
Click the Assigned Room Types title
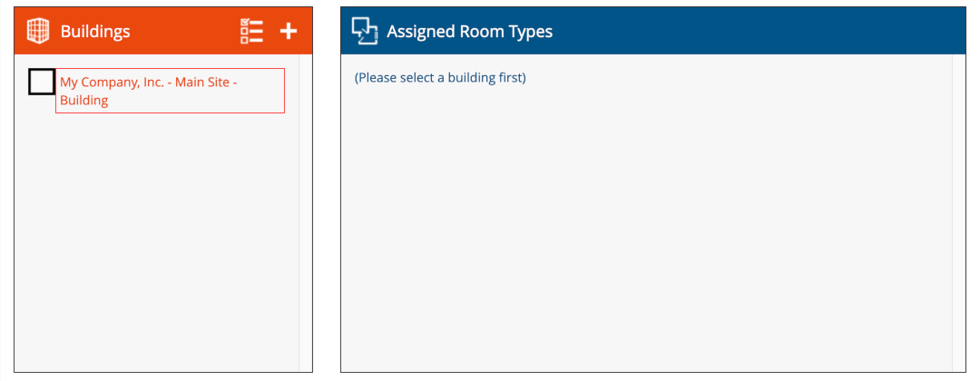tap(469, 32)
